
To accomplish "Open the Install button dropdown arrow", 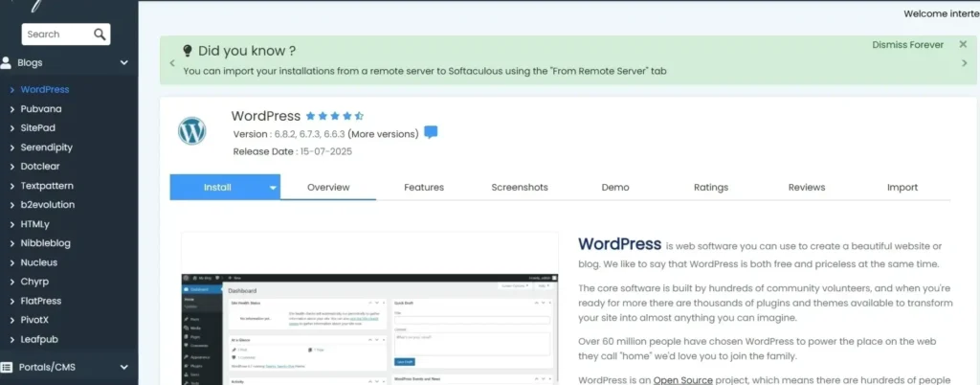I will coord(273,188).
